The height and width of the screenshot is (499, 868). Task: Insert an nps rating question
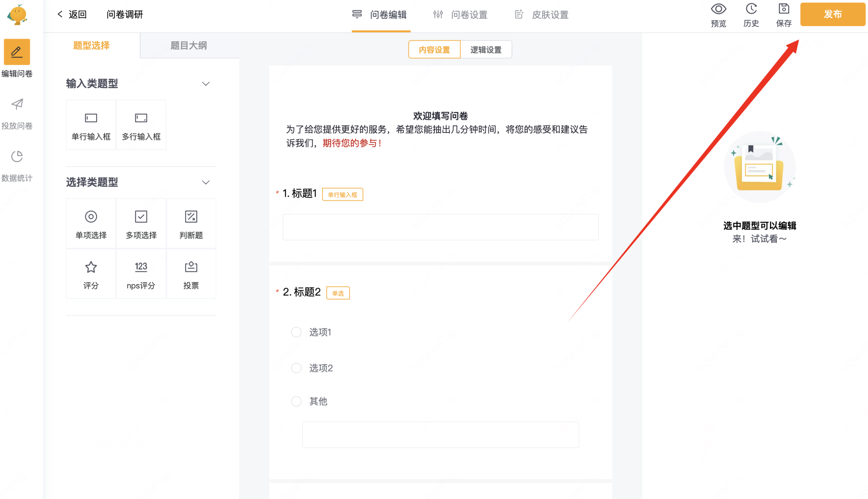coord(141,274)
